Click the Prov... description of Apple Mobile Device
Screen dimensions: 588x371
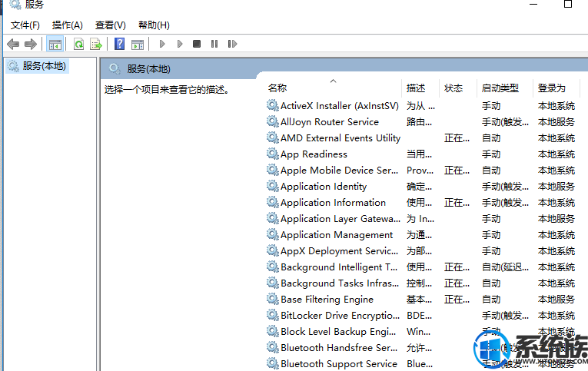pos(420,171)
